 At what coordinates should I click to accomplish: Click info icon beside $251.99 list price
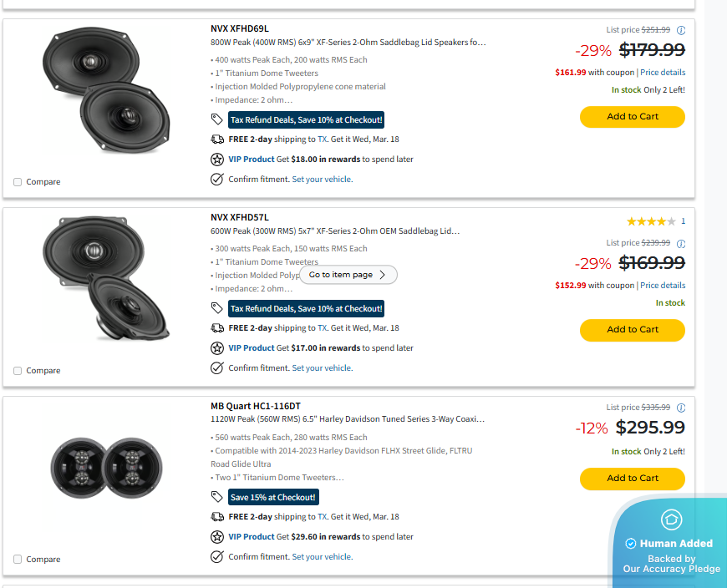(x=681, y=30)
